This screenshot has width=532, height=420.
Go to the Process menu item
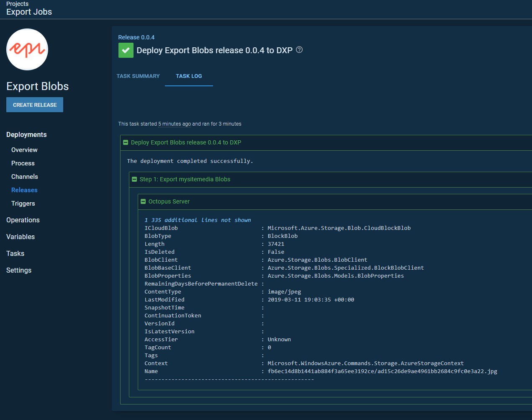click(x=23, y=163)
